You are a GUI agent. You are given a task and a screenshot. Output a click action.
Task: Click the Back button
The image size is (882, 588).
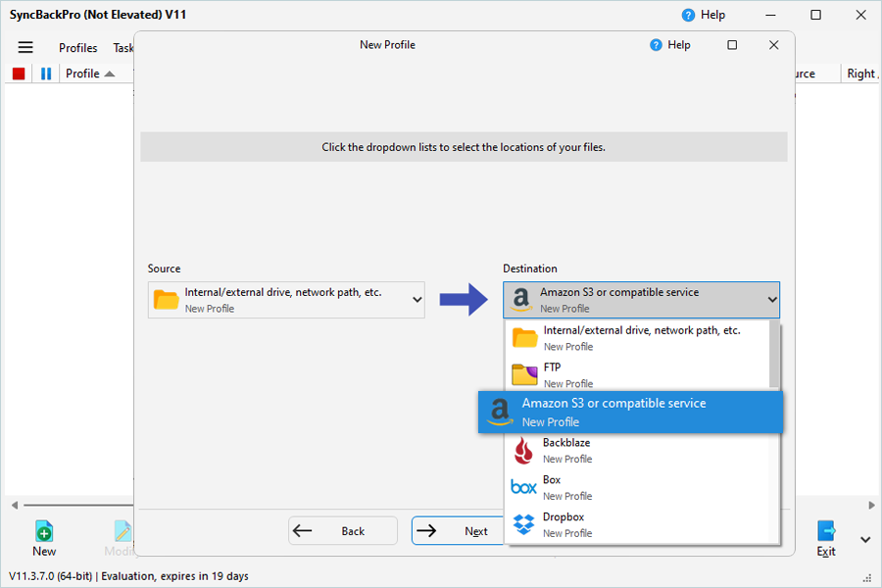(343, 530)
